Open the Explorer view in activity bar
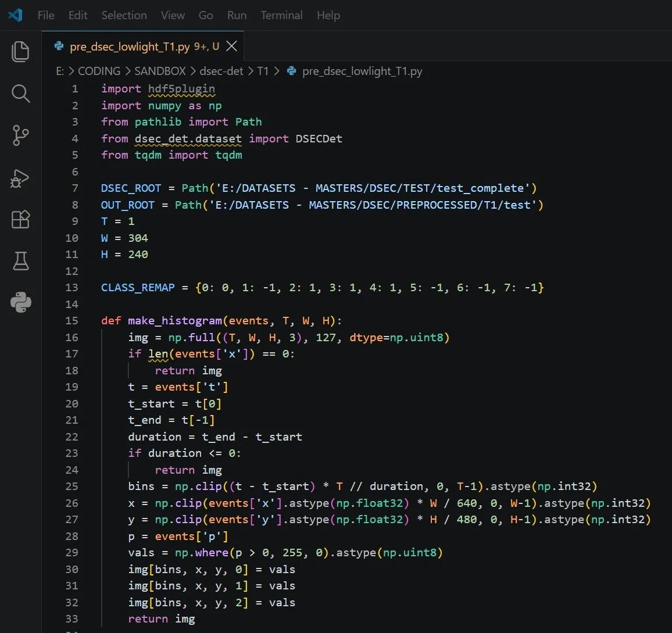This screenshot has width=672, height=633. pos(20,51)
